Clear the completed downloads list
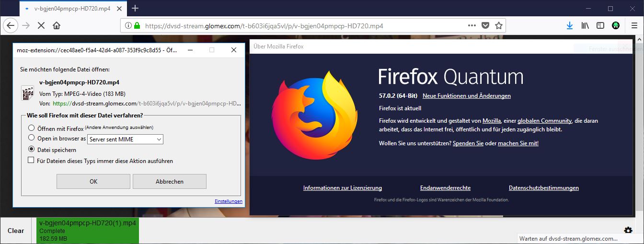Viewport: 644px width, 244px height. (x=16, y=231)
